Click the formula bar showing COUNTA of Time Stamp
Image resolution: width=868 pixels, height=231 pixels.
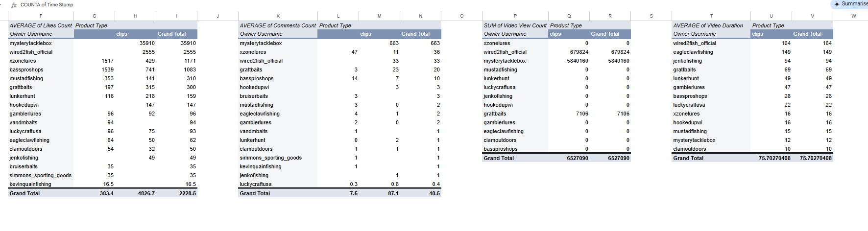tap(47, 5)
